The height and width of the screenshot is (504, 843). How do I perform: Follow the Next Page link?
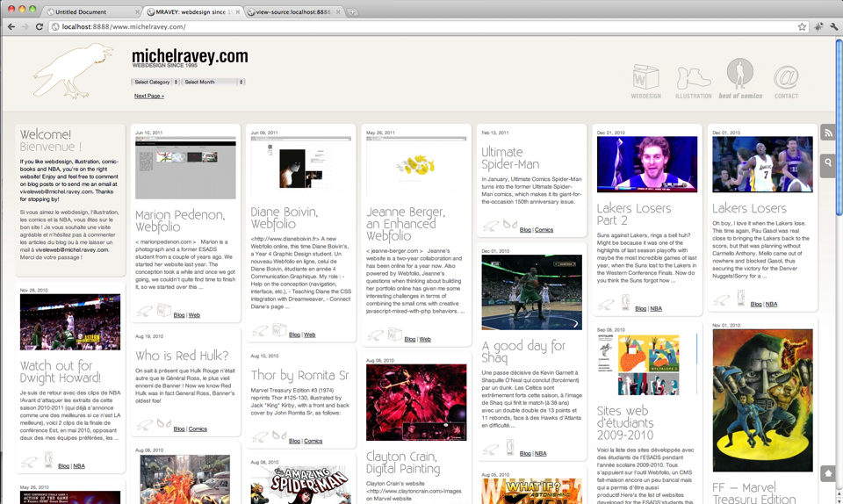click(148, 96)
